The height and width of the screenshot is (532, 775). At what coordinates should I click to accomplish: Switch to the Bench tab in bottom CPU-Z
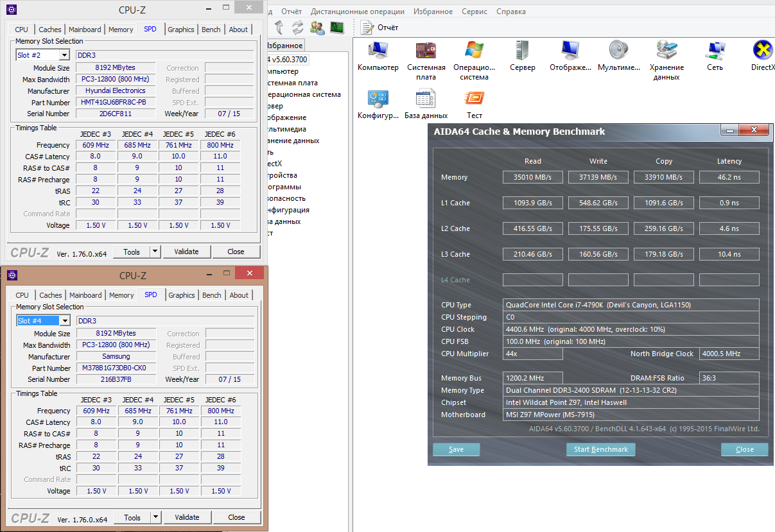[x=212, y=295]
